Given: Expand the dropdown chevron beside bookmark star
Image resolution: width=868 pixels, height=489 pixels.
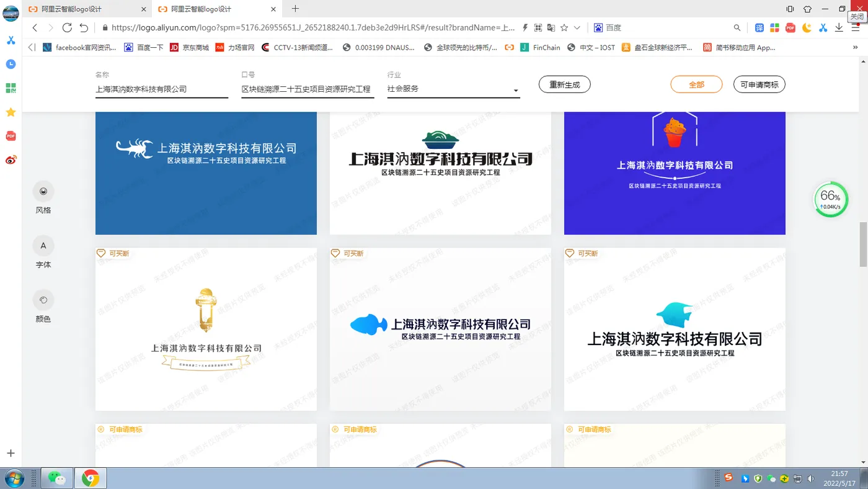Looking at the screenshot, I should (577, 28).
